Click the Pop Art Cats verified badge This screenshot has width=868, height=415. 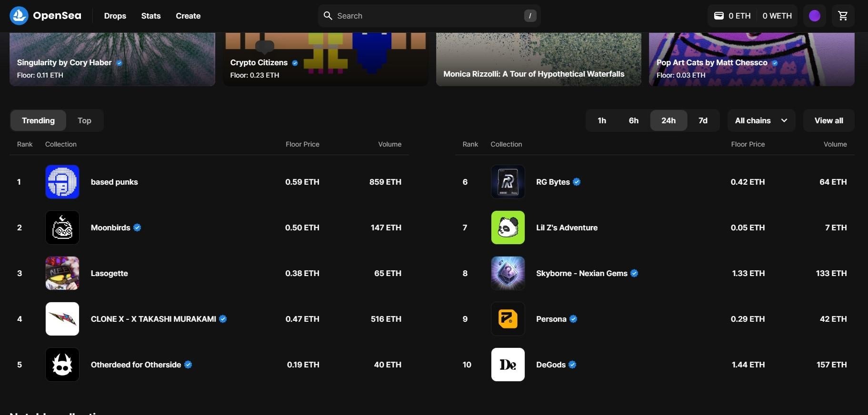click(x=775, y=63)
